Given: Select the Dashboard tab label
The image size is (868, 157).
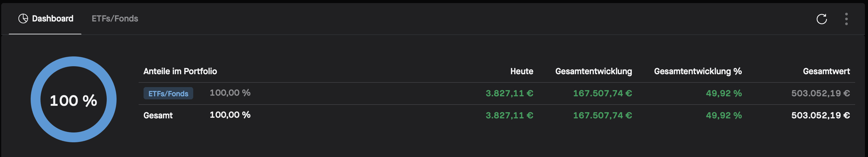Looking at the screenshot, I should [x=52, y=18].
